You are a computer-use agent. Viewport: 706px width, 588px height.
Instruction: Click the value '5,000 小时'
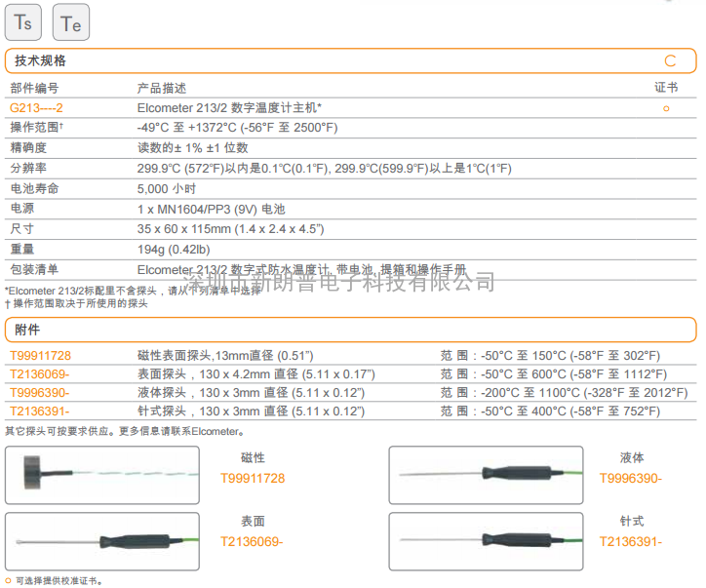pyautogui.click(x=167, y=188)
